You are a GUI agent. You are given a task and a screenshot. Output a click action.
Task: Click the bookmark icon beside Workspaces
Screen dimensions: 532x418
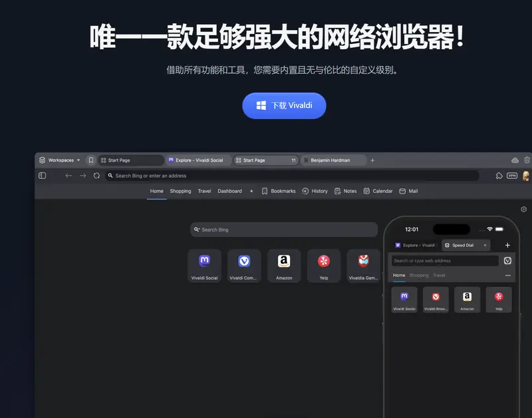coord(91,160)
